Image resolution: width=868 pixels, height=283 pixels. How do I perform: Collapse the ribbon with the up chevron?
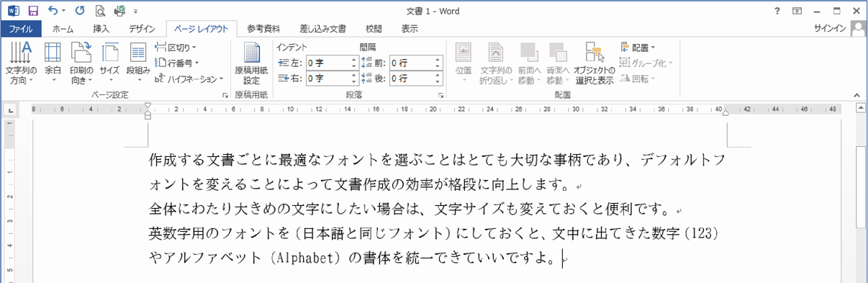click(x=856, y=95)
